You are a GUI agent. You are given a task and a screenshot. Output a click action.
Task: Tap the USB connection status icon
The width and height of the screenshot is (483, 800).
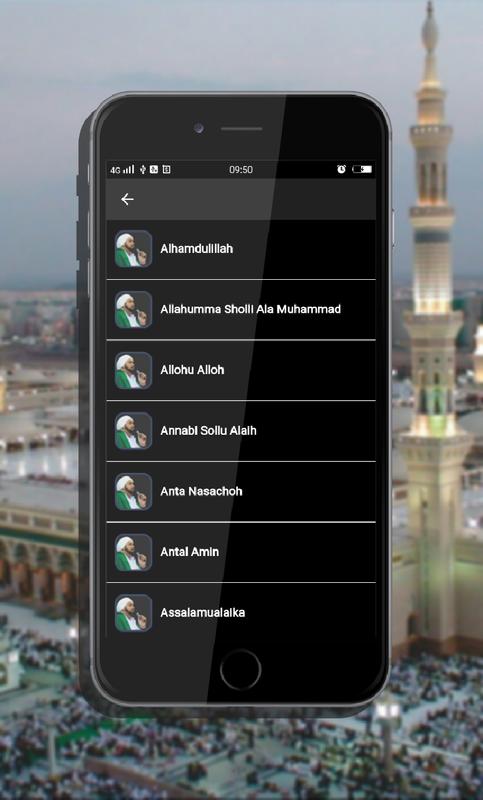point(143,169)
